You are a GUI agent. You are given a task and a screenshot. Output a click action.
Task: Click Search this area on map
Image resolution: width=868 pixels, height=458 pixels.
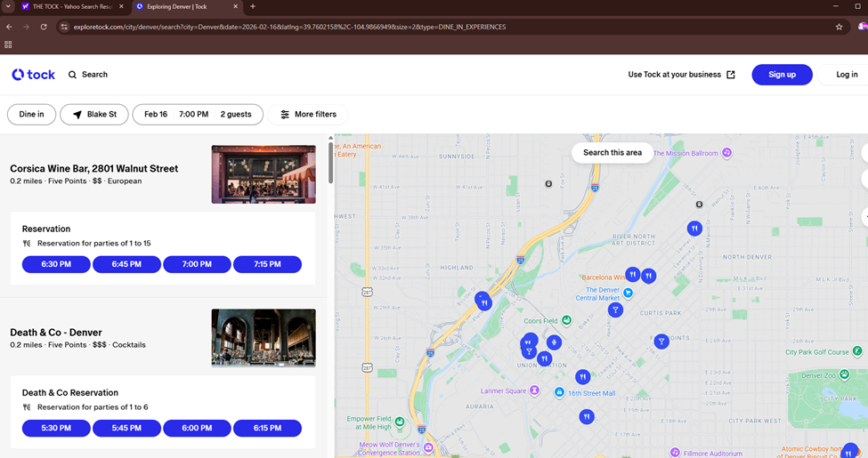click(x=612, y=153)
